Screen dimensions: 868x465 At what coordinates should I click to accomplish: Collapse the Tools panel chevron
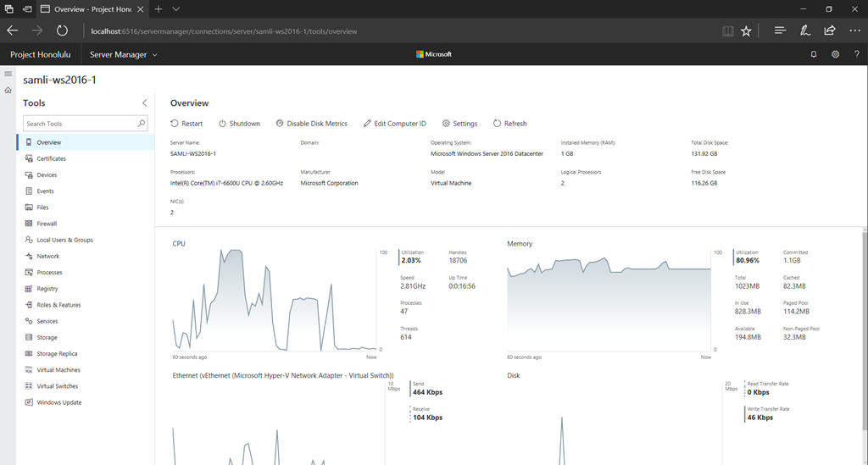click(144, 102)
